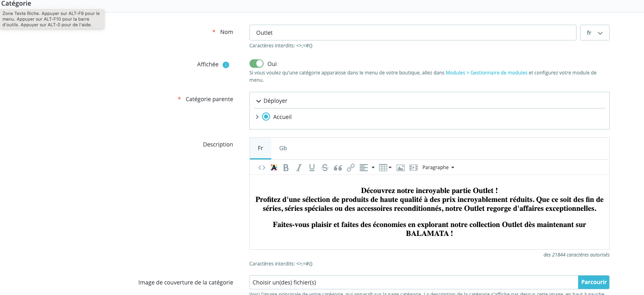Click 'Image de couverture de la catégorie' label

pyautogui.click(x=186, y=282)
